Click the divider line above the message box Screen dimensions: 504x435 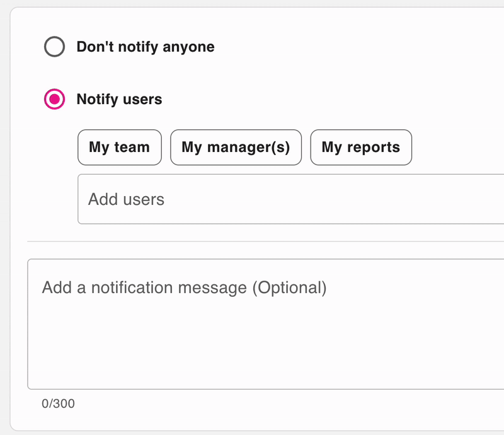point(265,241)
